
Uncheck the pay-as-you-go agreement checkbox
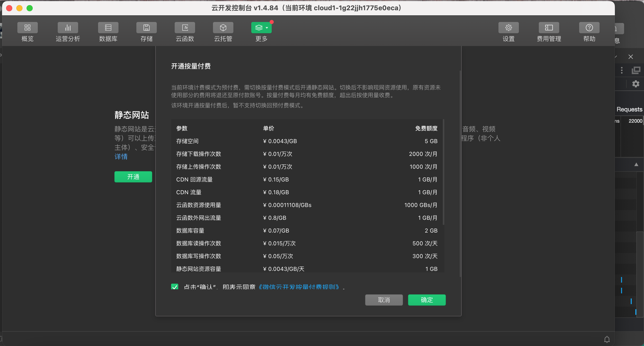[175, 287]
